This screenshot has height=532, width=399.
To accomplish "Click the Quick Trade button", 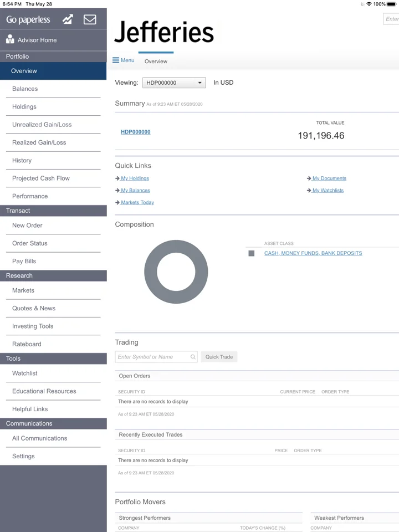I will [219, 356].
